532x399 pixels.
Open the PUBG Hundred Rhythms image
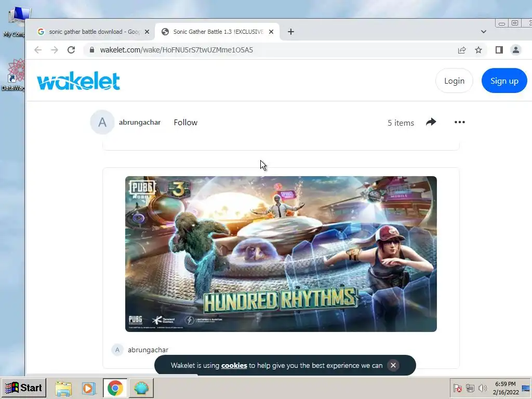pyautogui.click(x=281, y=254)
